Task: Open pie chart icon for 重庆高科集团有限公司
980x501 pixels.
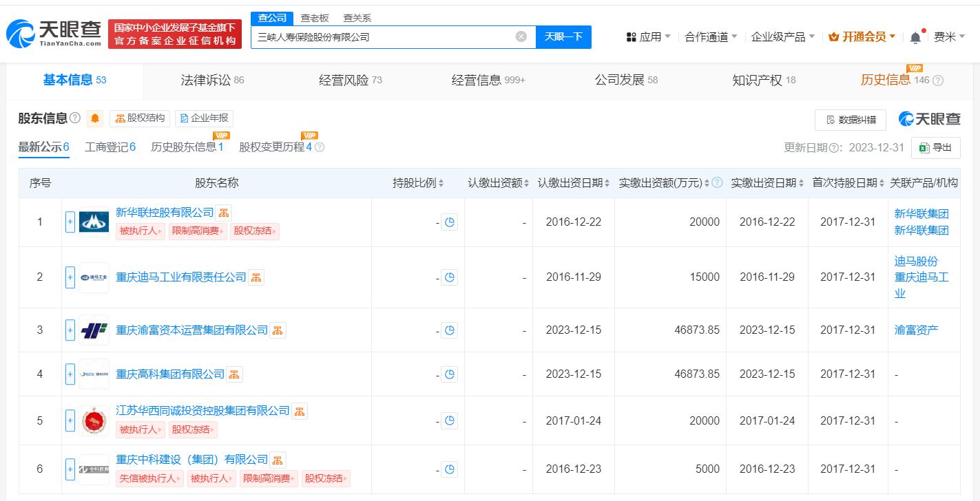Action: 449,374
